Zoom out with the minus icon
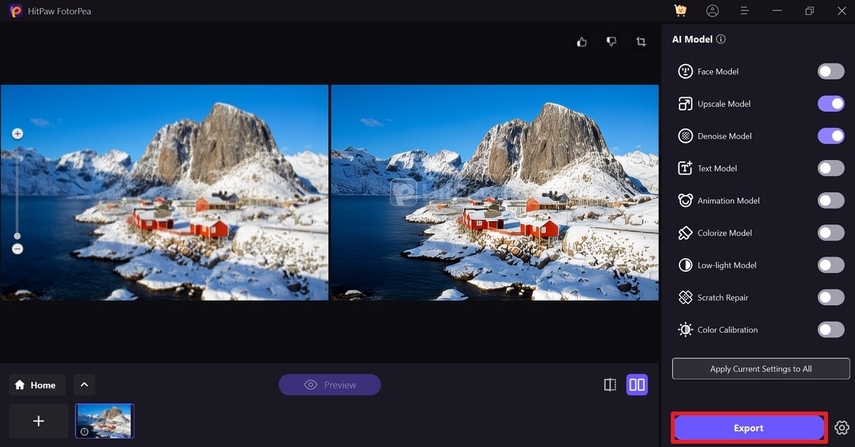Screen dimensions: 855x447 [x=17, y=249]
